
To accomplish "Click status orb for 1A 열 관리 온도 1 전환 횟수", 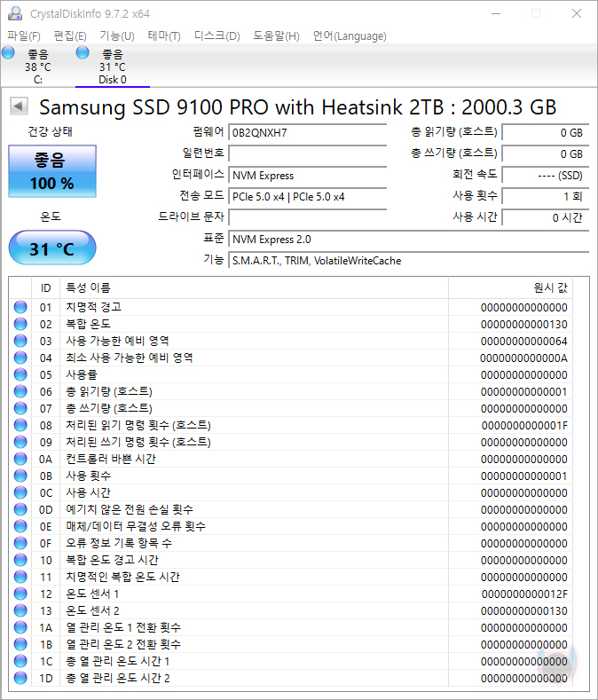I will [20, 627].
